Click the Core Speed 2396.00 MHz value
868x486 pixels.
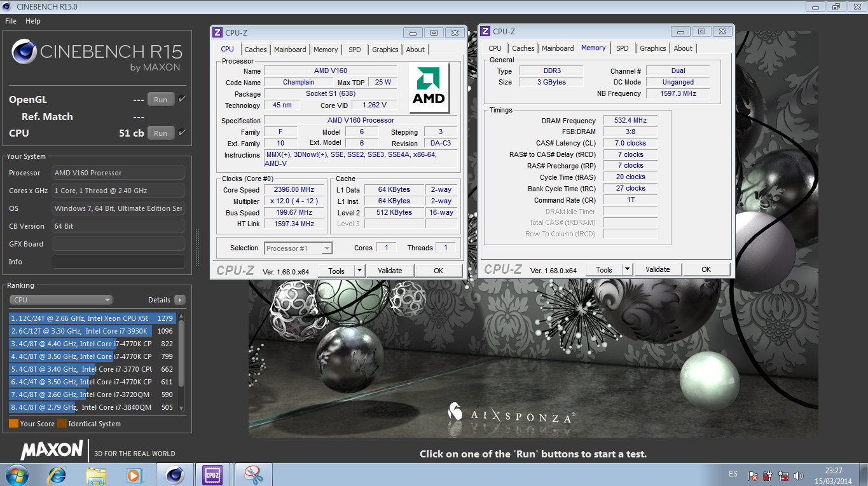(x=294, y=190)
